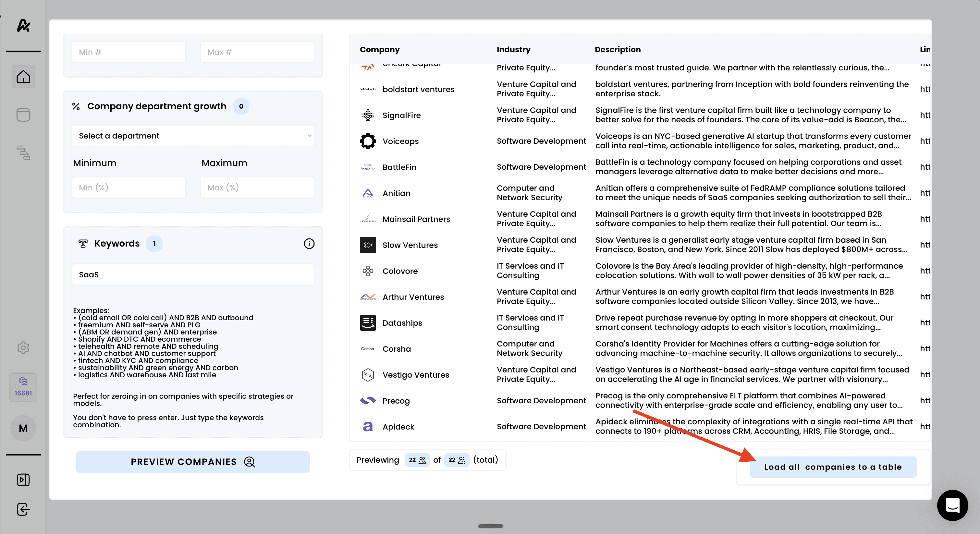Click Load all companies to a table
The image size is (980, 534).
833,467
